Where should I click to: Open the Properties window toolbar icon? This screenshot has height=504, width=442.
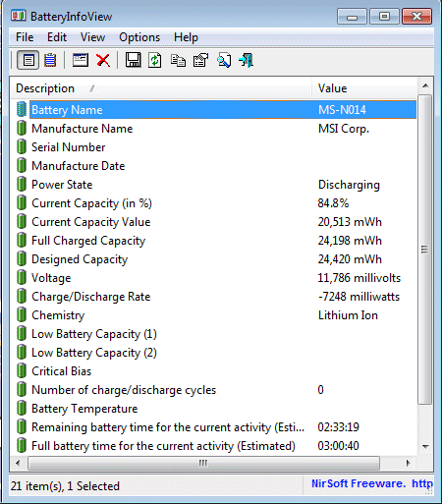pos(81,60)
